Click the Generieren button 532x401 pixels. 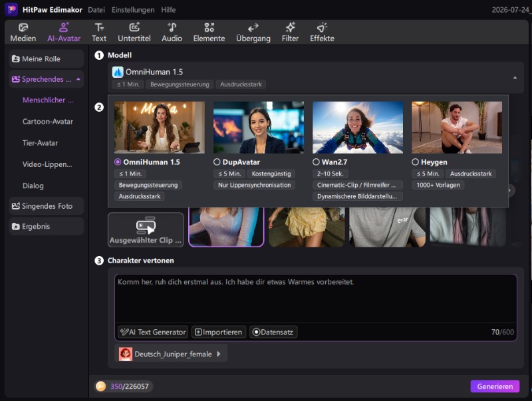point(495,386)
